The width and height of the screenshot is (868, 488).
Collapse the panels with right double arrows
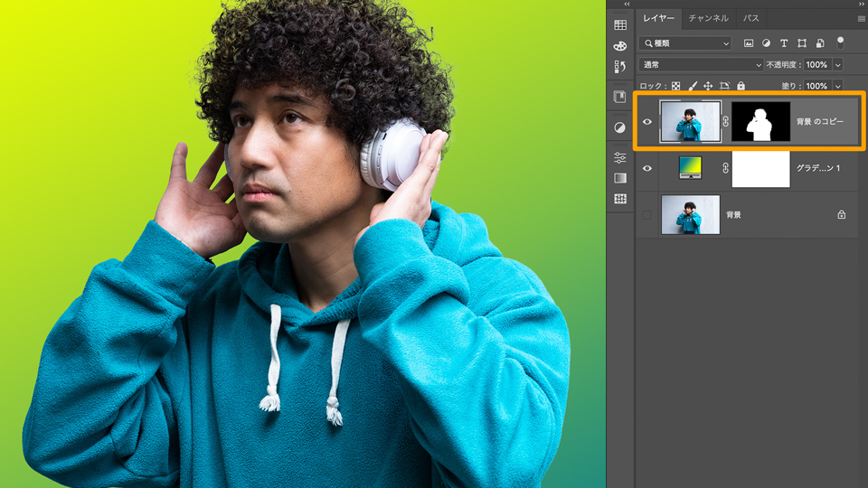click(862, 4)
